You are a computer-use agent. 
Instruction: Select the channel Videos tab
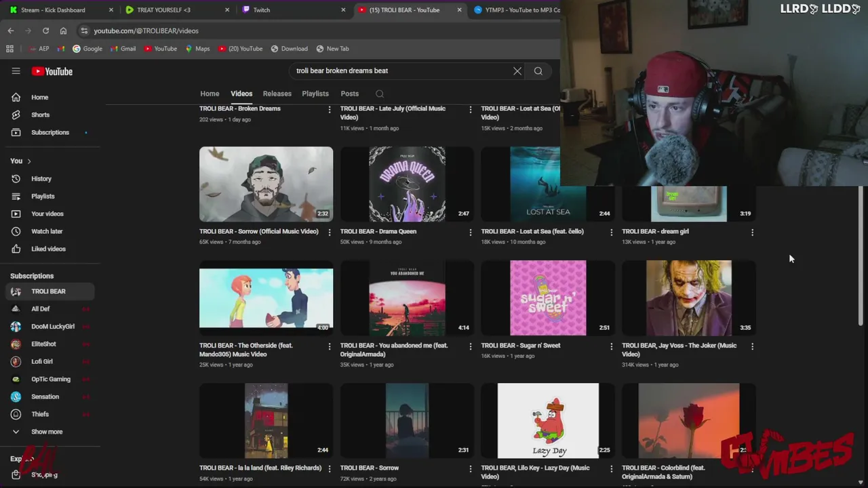pos(241,94)
